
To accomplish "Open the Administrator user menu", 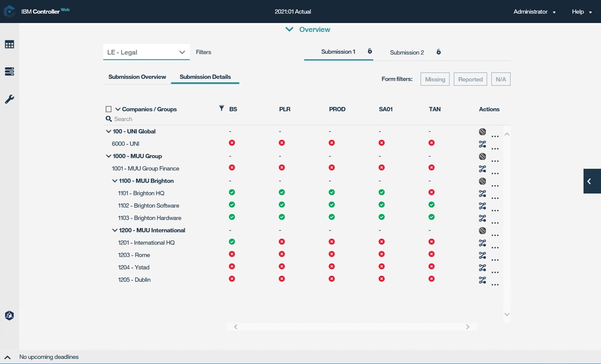I will (x=534, y=12).
